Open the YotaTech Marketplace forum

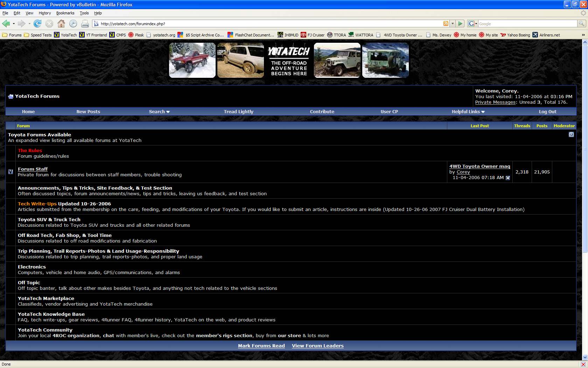coord(46,298)
